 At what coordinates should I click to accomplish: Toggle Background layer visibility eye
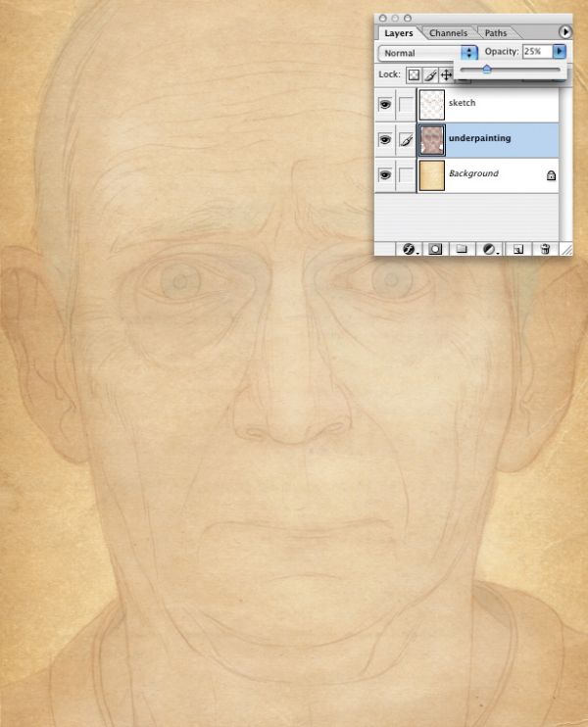(x=385, y=175)
